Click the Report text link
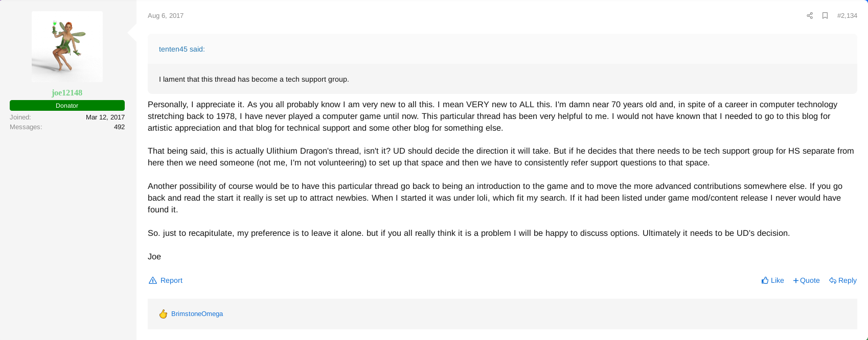The height and width of the screenshot is (340, 868). pyautogui.click(x=171, y=280)
